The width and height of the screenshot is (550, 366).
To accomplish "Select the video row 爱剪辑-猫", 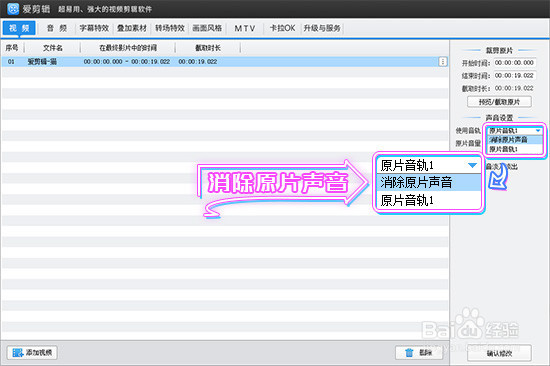I will tap(224, 62).
